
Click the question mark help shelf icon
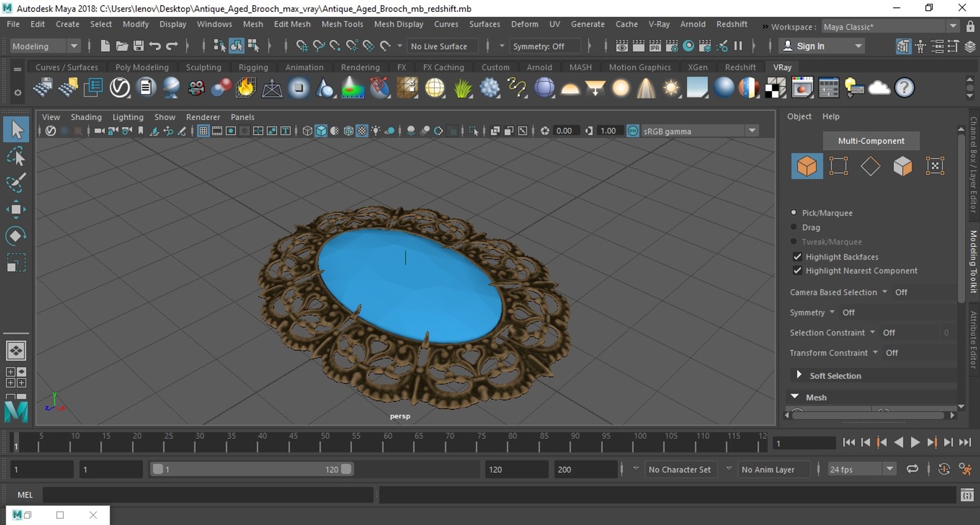click(904, 88)
